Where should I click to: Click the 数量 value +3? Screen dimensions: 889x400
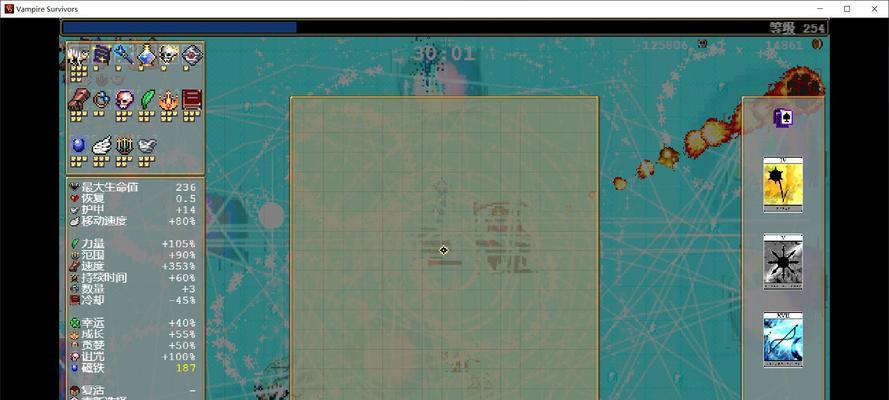click(188, 289)
